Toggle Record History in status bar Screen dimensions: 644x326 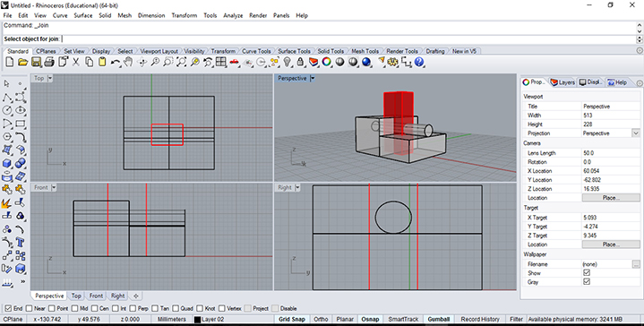480,319
